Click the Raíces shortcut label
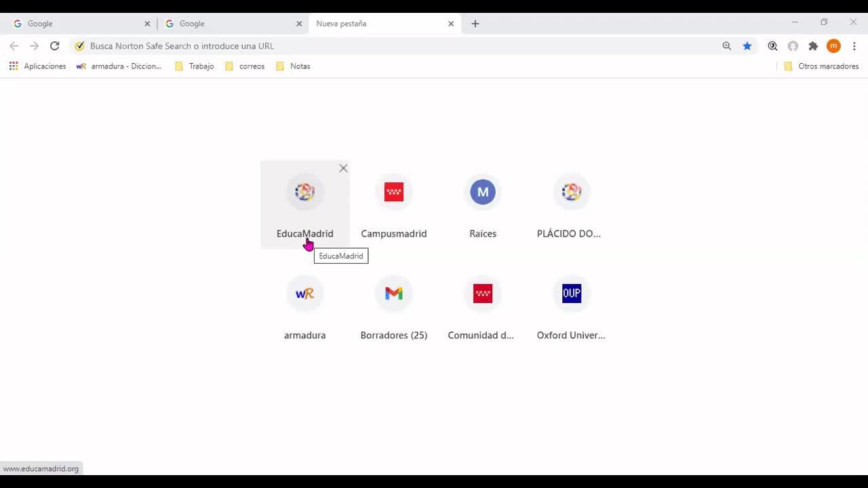The image size is (868, 488). coord(483,234)
